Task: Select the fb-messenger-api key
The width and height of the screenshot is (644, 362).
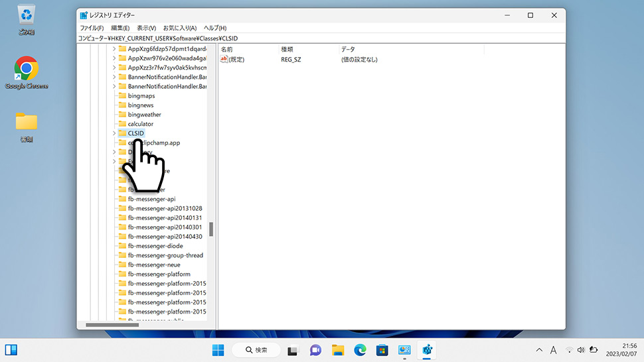Action: click(x=151, y=200)
